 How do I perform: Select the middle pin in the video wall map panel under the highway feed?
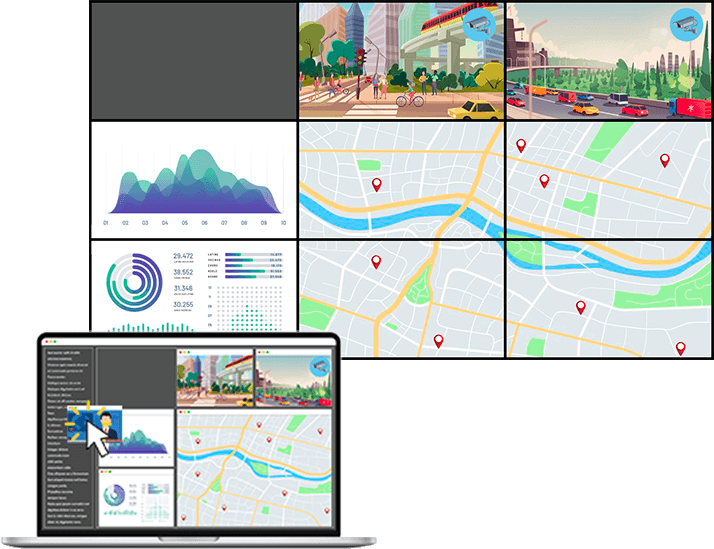[544, 181]
